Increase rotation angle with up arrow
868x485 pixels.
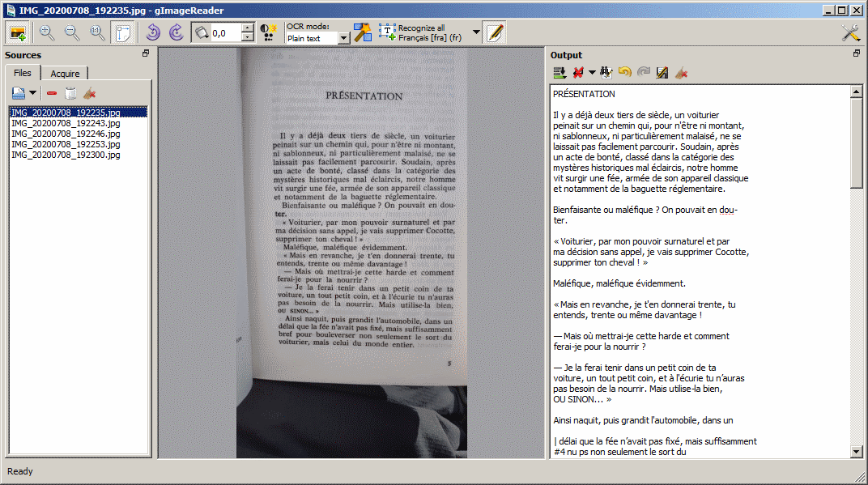point(248,28)
